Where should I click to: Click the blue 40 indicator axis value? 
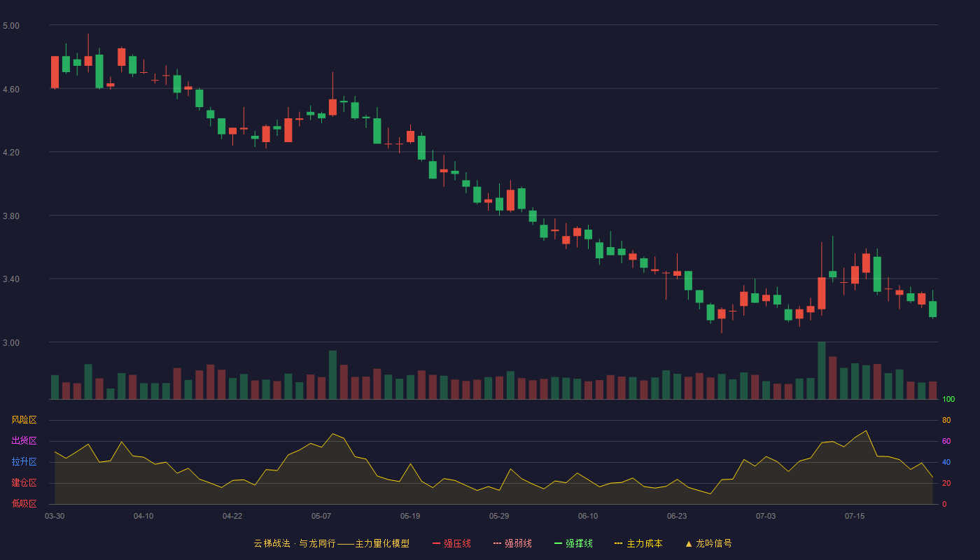[946, 462]
